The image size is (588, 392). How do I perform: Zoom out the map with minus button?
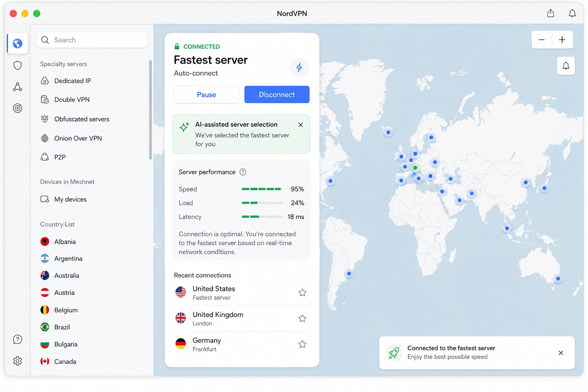(542, 40)
